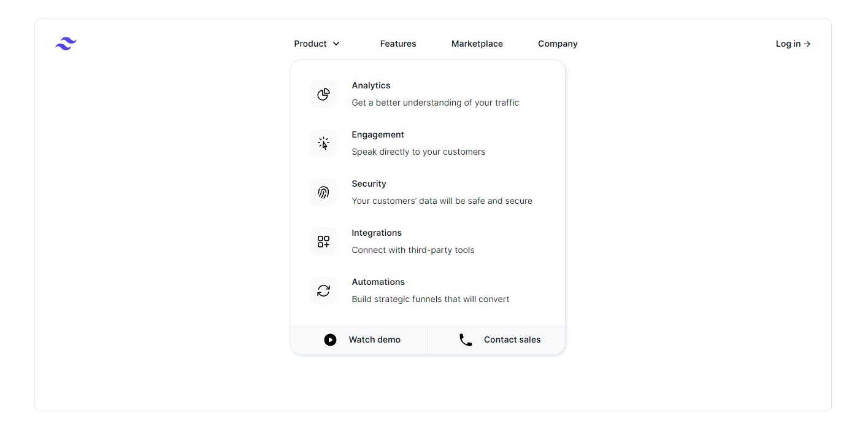Click the Contact sales button
The image size is (868, 431).
point(496,340)
